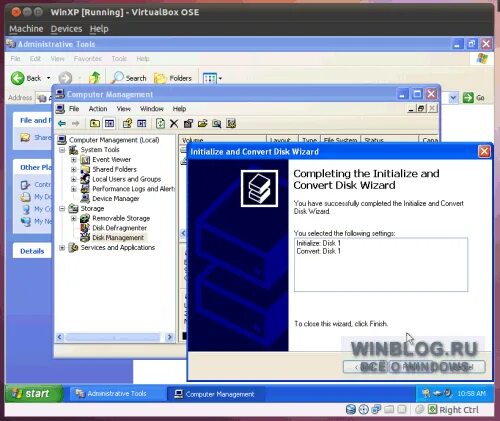
Task: Collapse the System Tools node
Action: click(62, 150)
